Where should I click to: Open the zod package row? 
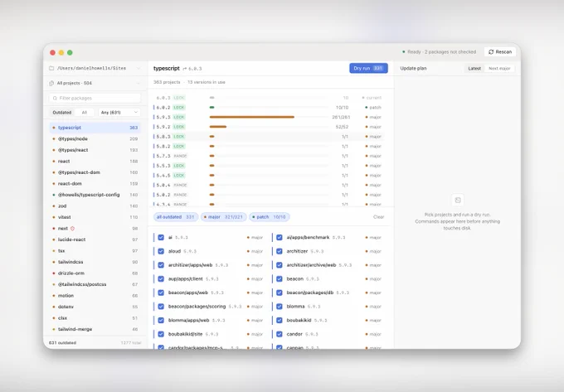[x=95, y=206]
